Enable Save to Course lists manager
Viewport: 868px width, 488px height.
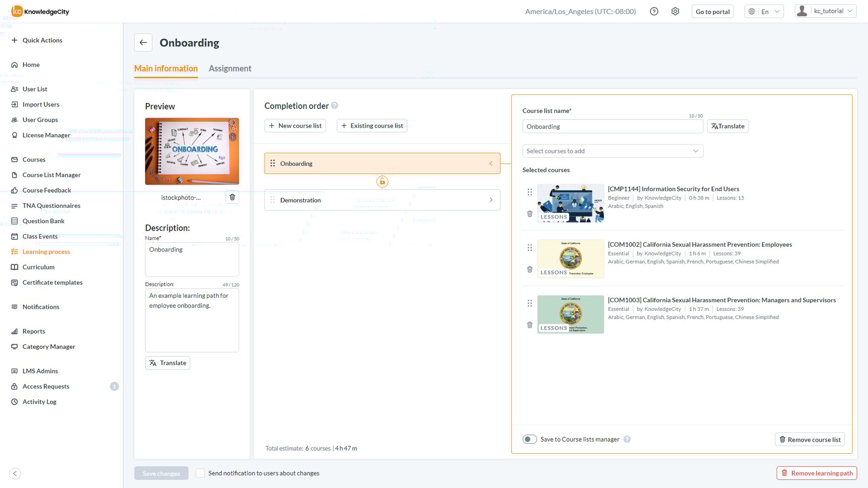coord(530,439)
